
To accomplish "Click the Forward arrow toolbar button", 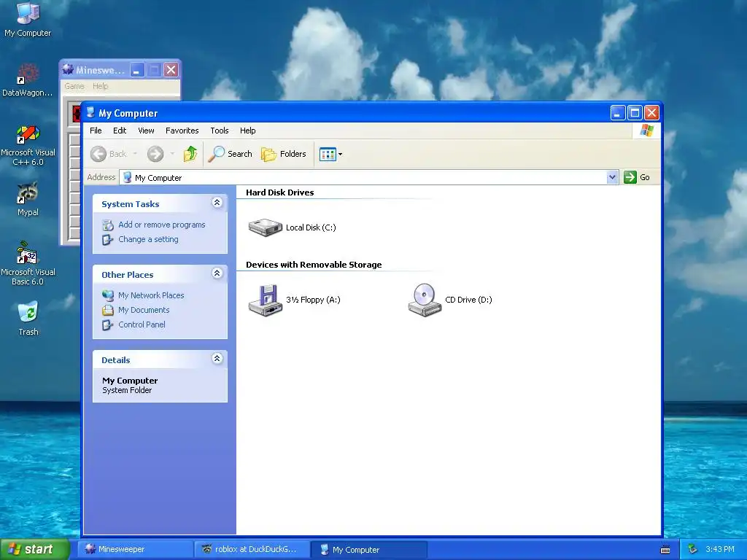I will [155, 154].
